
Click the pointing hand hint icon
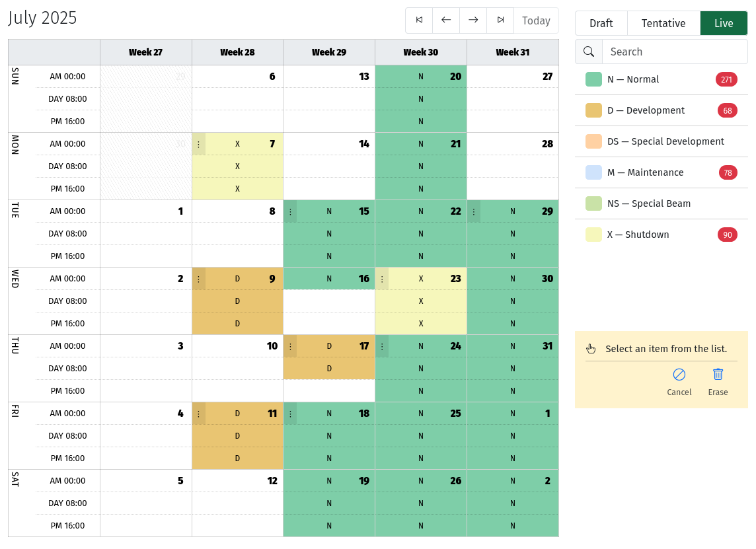591,349
